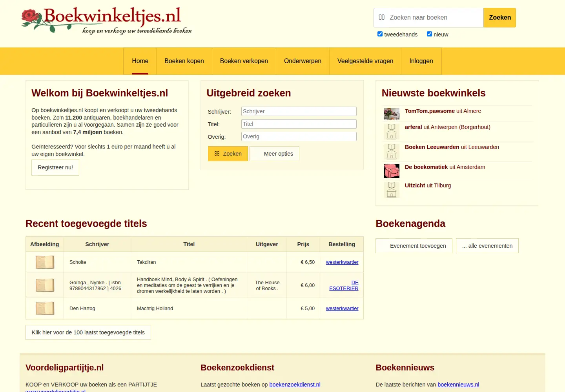
Task: Open Veelgestelde vragen page
Action: [x=365, y=61]
